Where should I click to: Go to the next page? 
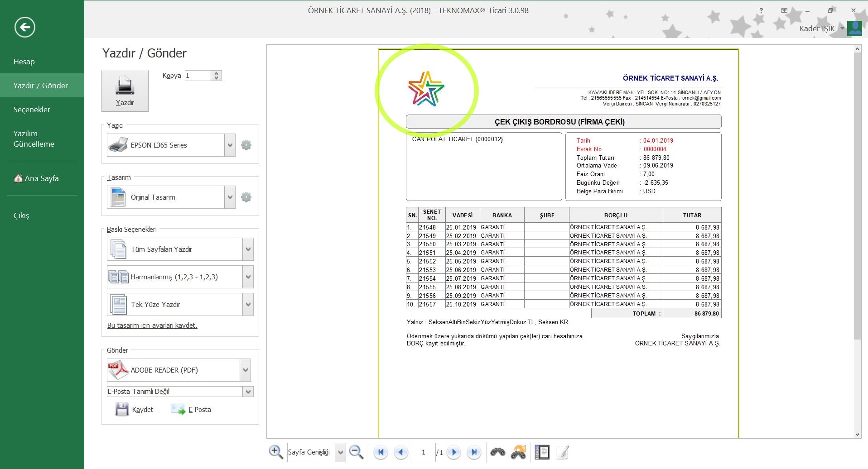coord(453,452)
